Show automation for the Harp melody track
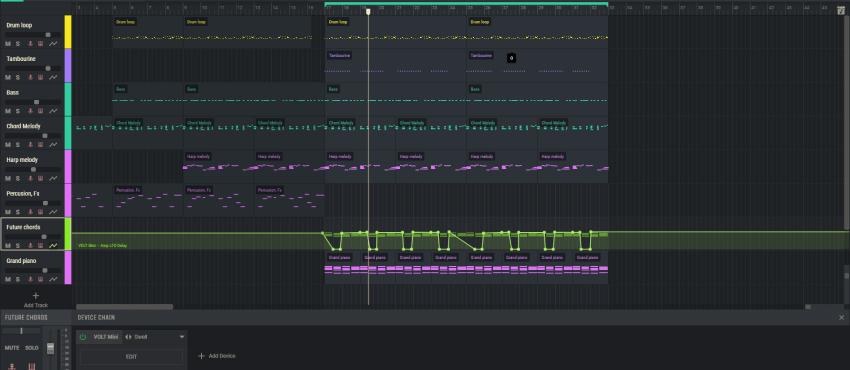This screenshot has width=850, height=370. tap(53, 178)
